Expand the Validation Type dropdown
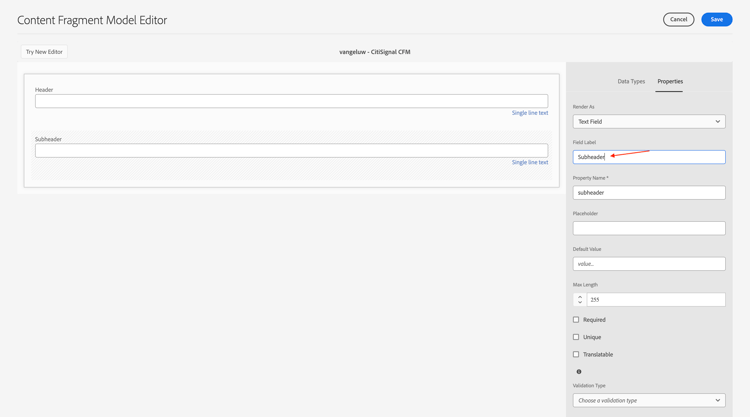Screen dimensions: 750x417 pos(649,400)
